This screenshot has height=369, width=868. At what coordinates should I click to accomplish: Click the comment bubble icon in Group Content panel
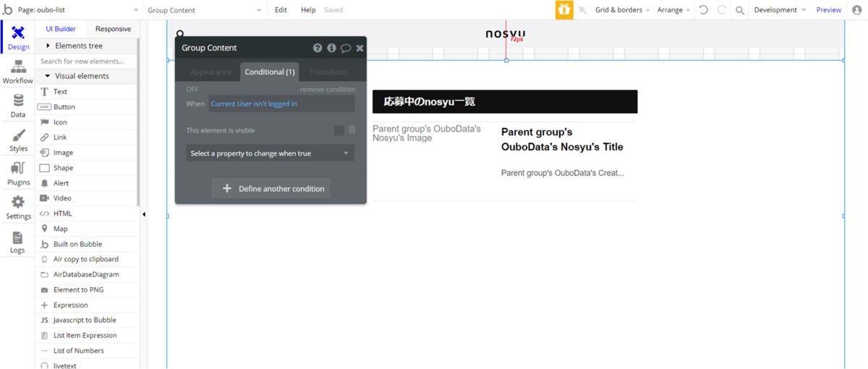[x=346, y=48]
